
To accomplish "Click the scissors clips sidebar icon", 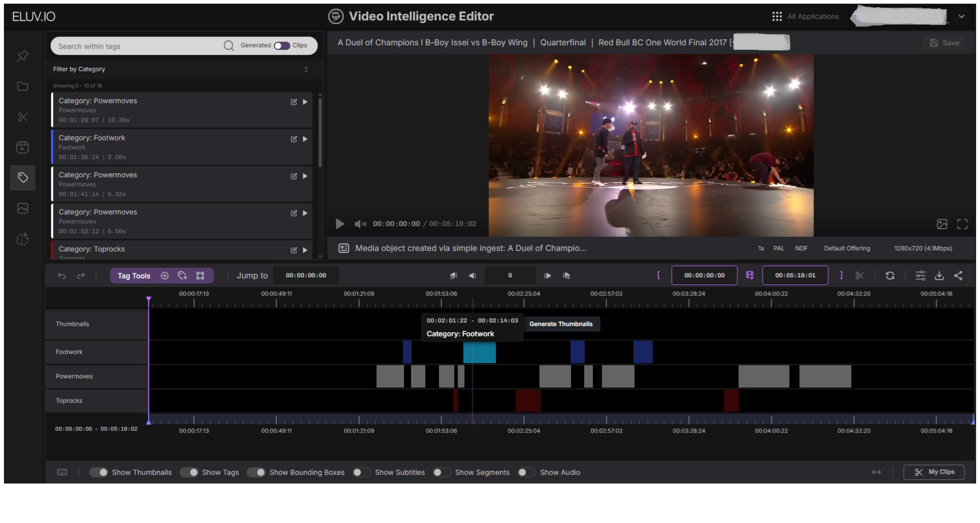I will pos(22,117).
